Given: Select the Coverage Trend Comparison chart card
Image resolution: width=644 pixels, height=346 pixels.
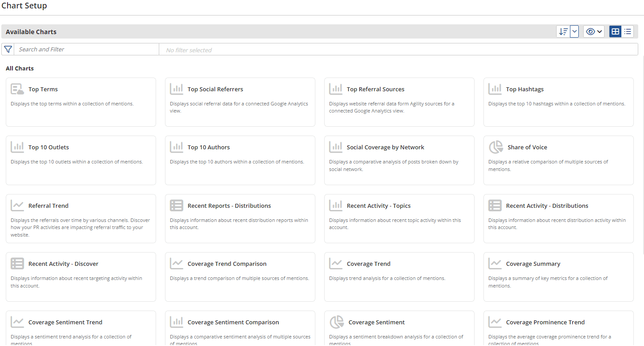Looking at the screenshot, I should (240, 276).
